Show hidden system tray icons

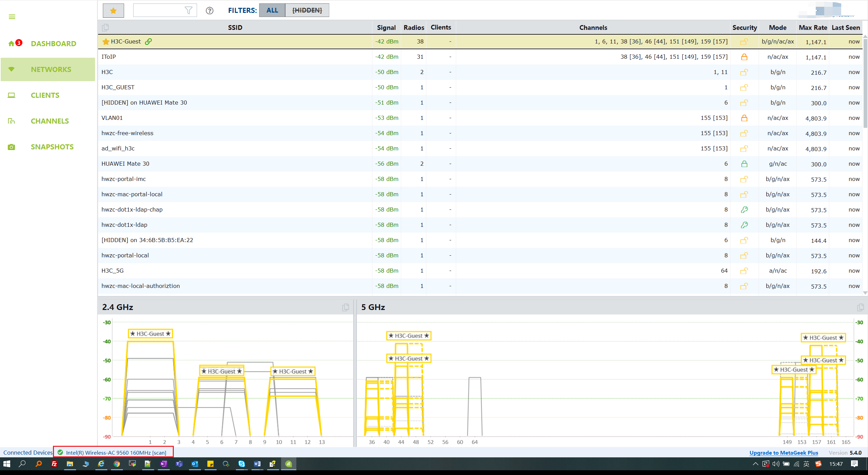755,464
